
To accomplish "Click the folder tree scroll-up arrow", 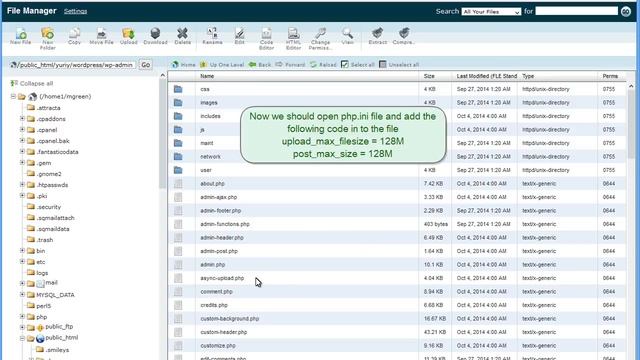I will click(162, 75).
